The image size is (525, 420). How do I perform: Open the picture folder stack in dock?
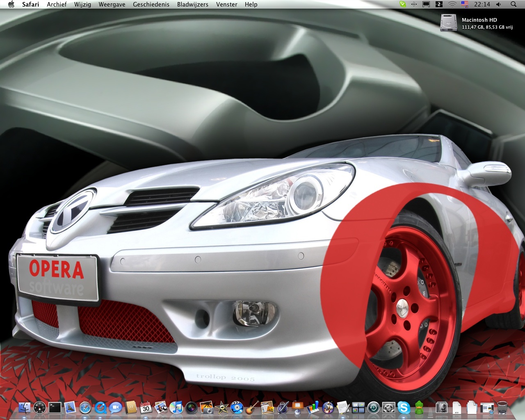442,407
